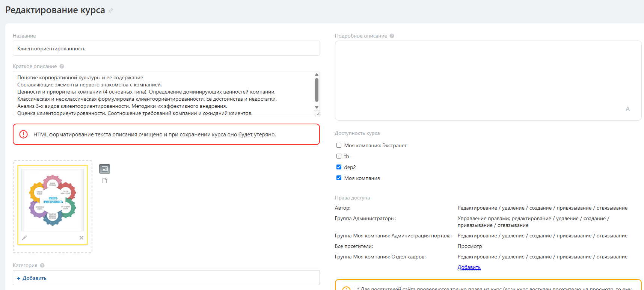Click scrollbar down arrow in short description
The image size is (644, 290).
(x=317, y=107)
